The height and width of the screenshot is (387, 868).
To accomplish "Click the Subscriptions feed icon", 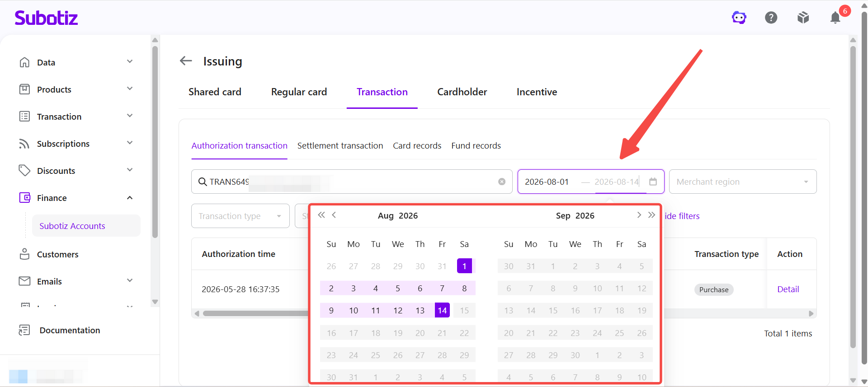I will click(24, 144).
